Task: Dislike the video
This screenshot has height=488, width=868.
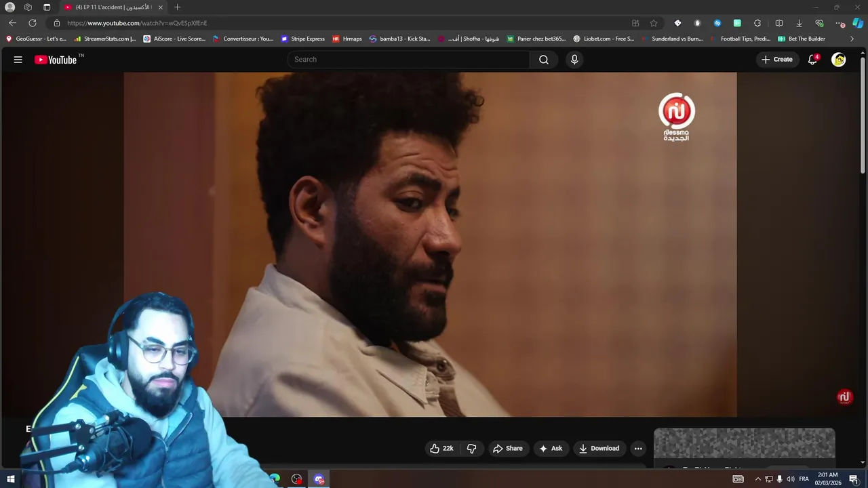Action: pos(472,448)
